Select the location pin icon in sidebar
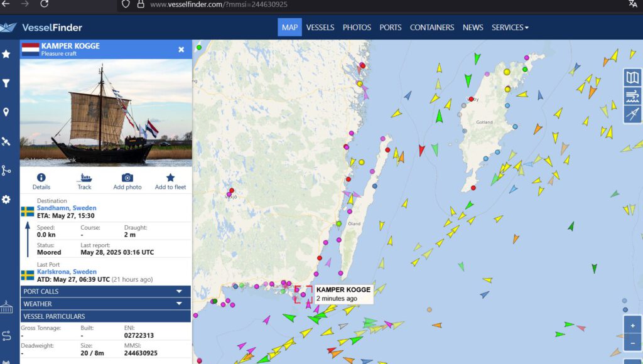Image resolution: width=643 pixels, height=364 pixels. click(6, 112)
